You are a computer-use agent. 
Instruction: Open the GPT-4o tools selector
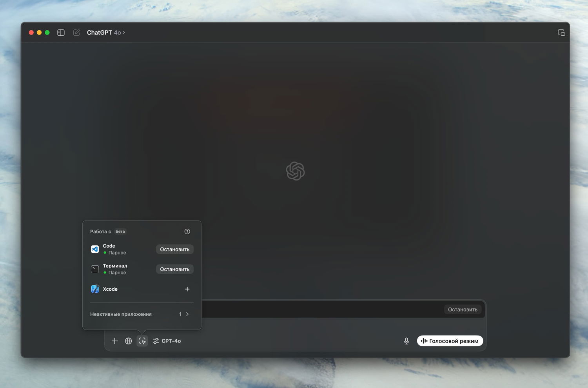(x=167, y=341)
